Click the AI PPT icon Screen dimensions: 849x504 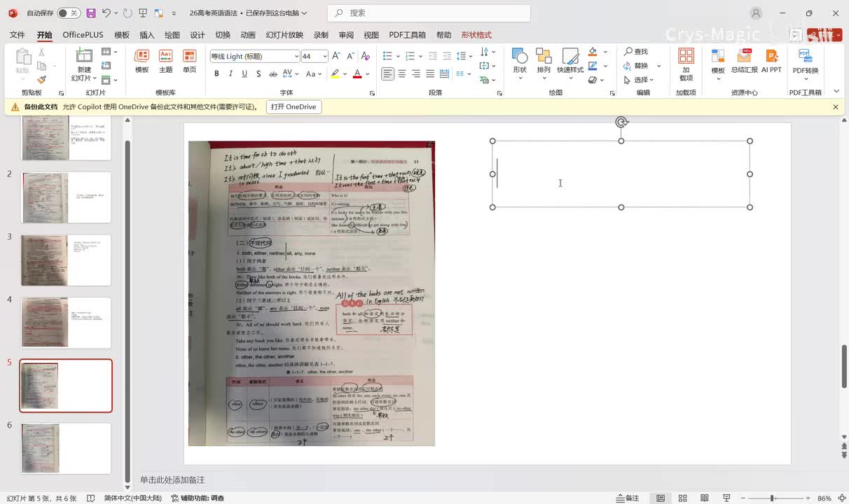coord(771,62)
